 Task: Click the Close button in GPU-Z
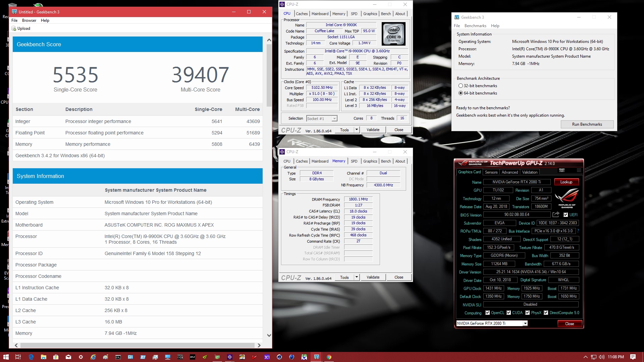[570, 324]
